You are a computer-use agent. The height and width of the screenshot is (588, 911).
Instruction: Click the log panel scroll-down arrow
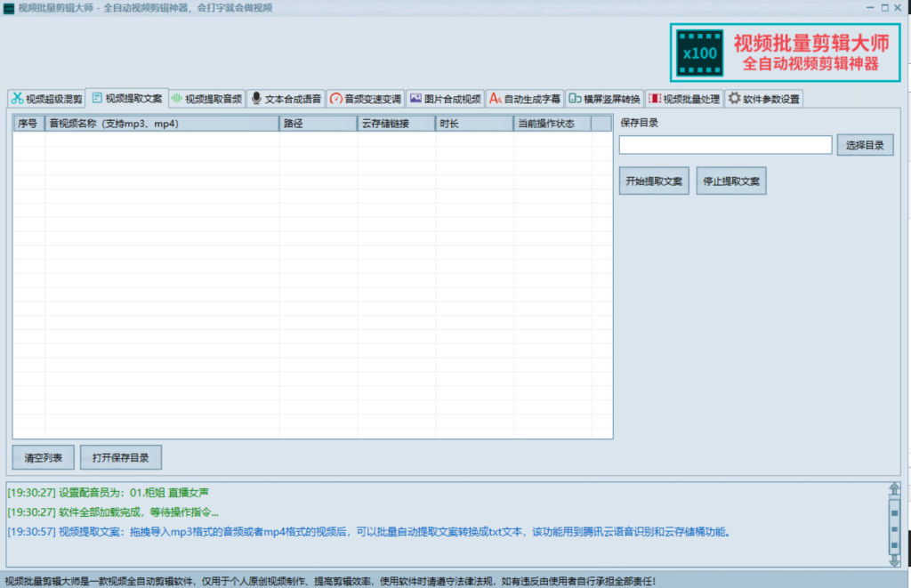[x=895, y=560]
